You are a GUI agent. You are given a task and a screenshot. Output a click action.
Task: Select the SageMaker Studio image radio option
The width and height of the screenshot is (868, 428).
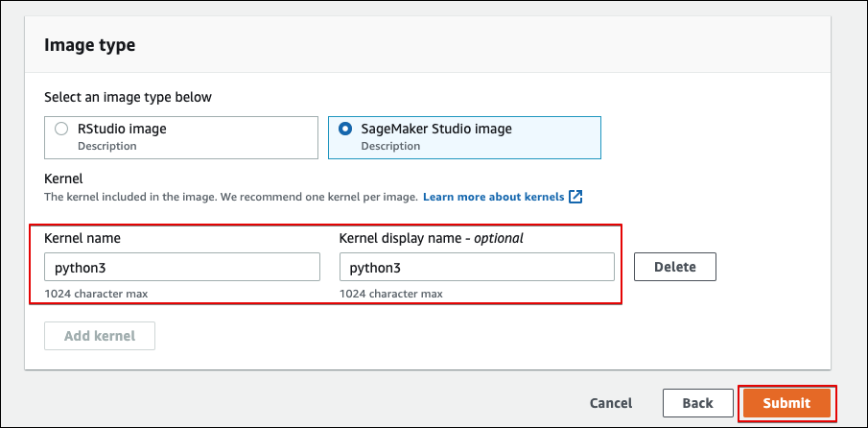click(x=345, y=129)
